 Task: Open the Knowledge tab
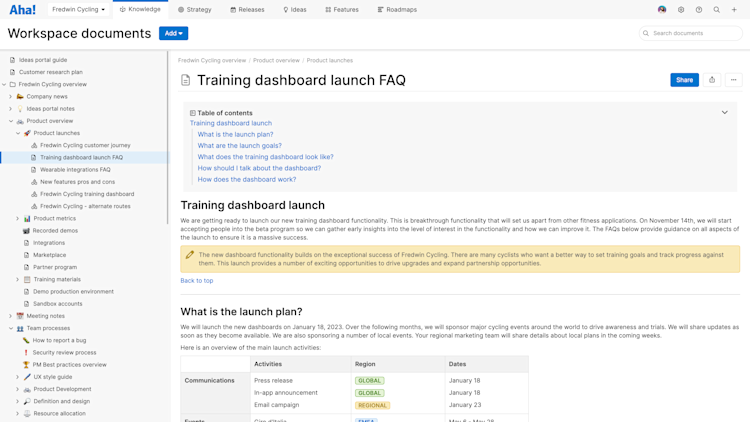point(140,10)
